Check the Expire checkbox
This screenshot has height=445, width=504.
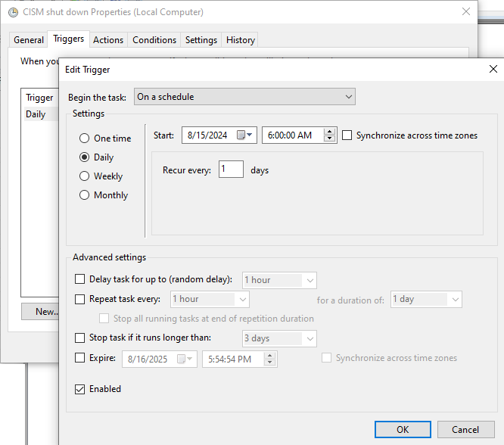[x=80, y=358]
